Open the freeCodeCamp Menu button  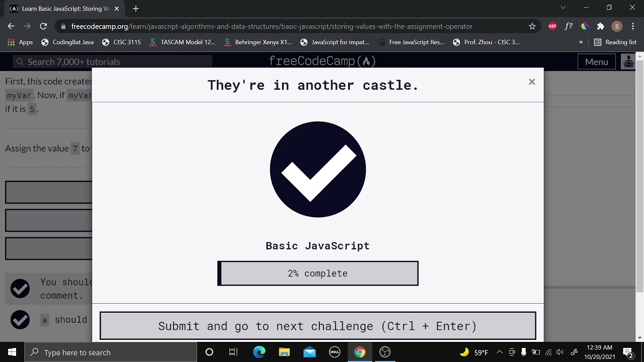[x=596, y=62]
